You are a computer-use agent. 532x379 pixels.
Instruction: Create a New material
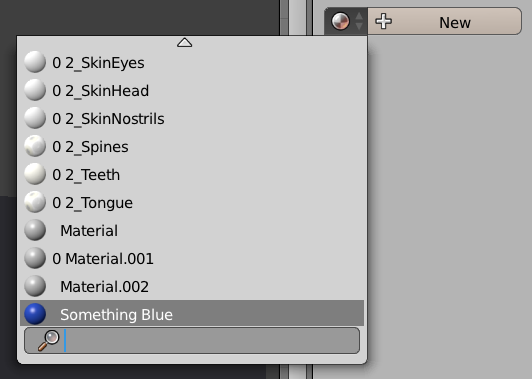[444, 21]
